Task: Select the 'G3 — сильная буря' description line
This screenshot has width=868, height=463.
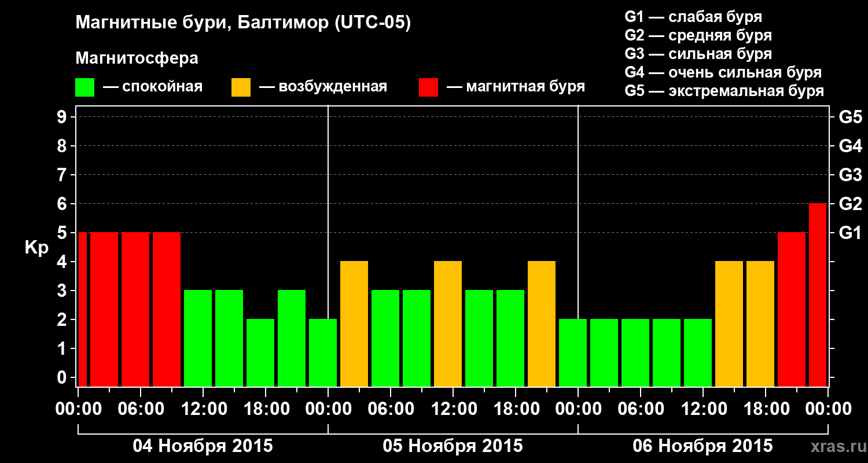Action: 698,54
